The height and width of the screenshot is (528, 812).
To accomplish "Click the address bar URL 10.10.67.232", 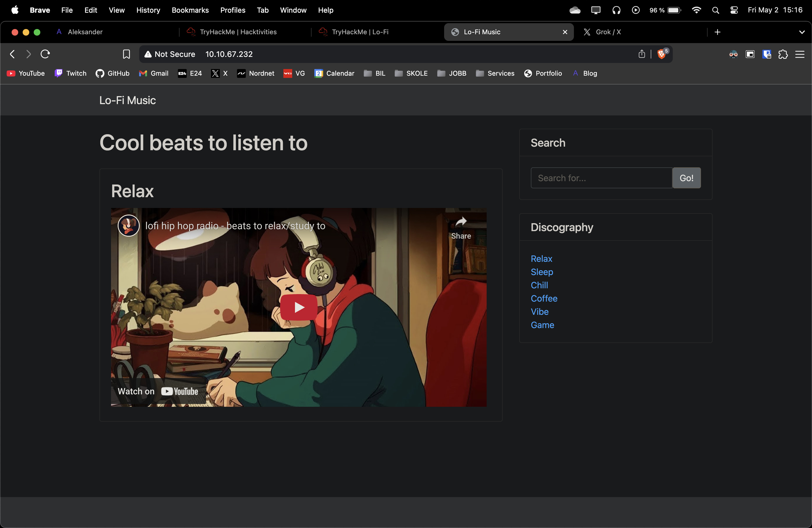I will click(x=229, y=54).
